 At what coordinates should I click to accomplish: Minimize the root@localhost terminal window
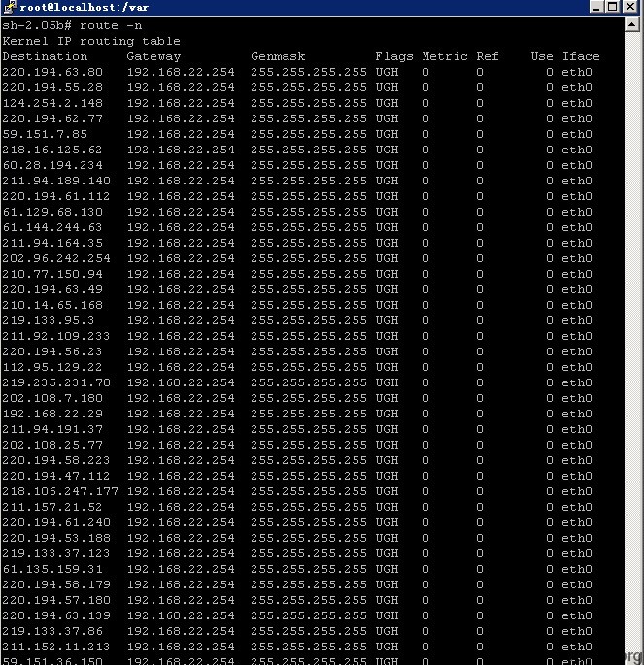point(596,7)
